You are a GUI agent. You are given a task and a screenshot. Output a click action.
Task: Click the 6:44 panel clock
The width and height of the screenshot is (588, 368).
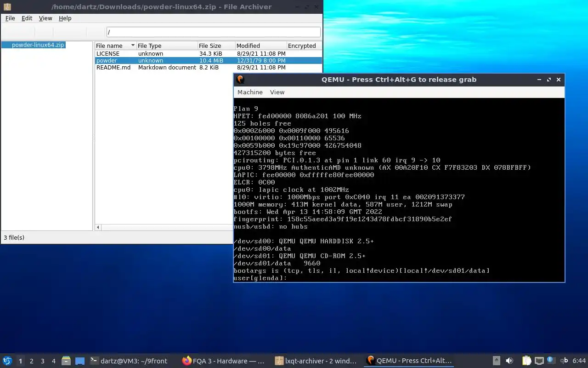pos(579,361)
